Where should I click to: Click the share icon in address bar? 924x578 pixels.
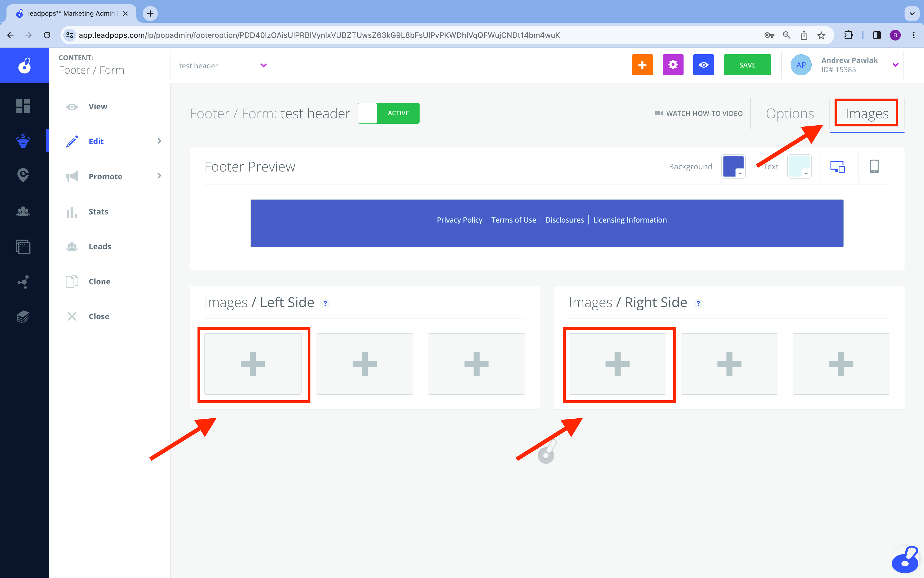click(x=804, y=35)
